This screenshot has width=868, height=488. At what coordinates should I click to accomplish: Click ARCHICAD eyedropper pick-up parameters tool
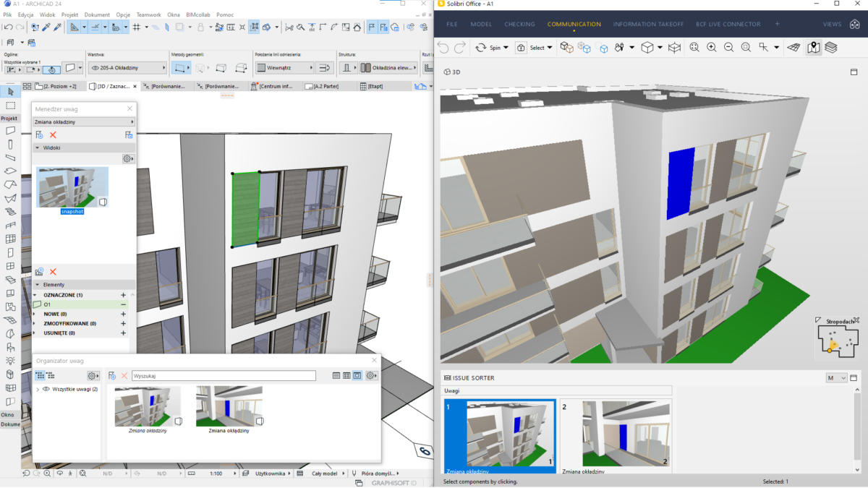(46, 27)
